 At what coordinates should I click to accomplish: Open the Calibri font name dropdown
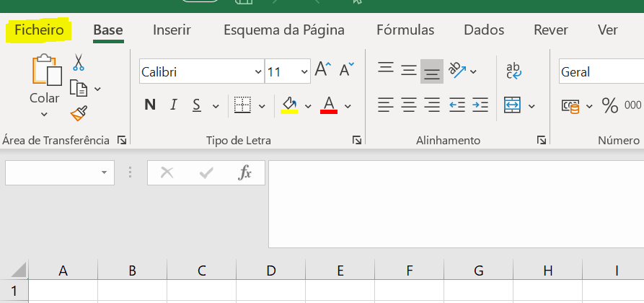tap(202, 71)
